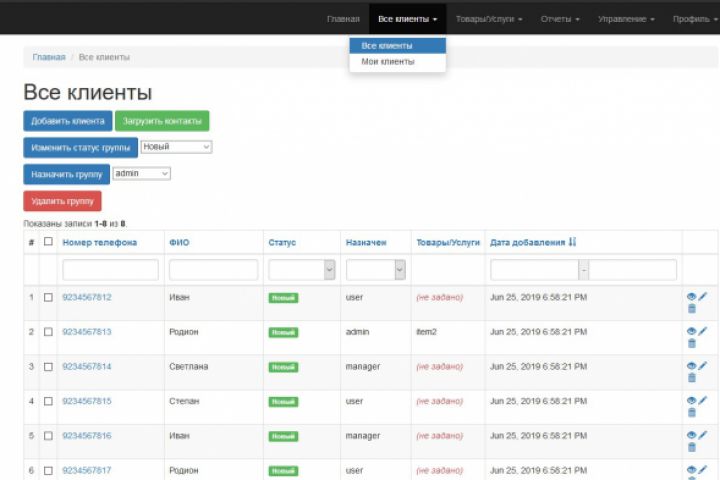Viewport: 720px width, 480px height.
Task: Click the Загрузить контакты button
Action: point(162,121)
